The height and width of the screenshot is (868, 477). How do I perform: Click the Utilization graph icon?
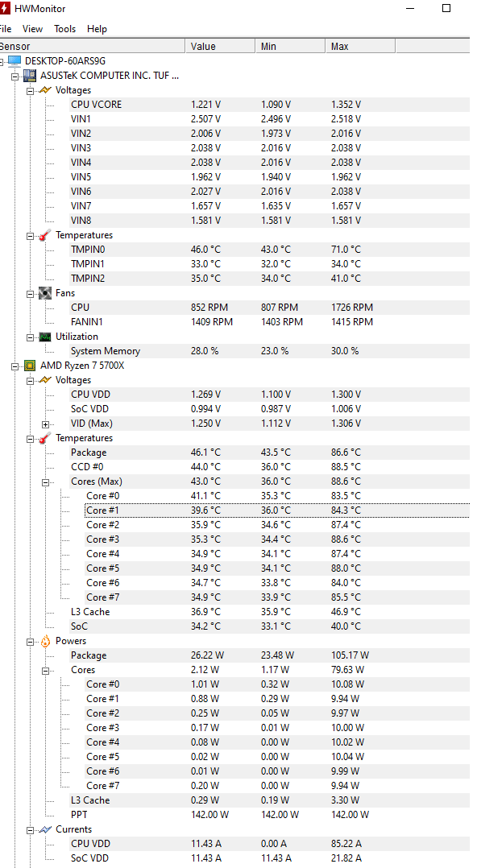point(45,337)
